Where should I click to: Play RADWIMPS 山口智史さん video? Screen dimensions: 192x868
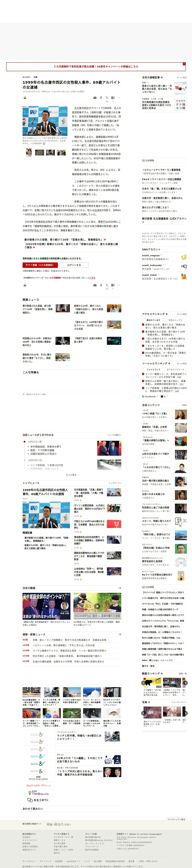click(97, 606)
